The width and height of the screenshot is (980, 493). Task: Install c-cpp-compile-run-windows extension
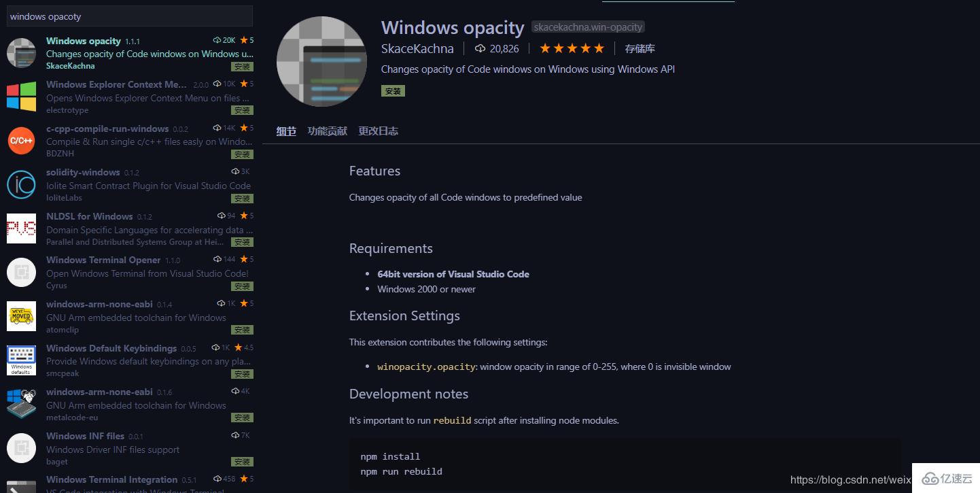tap(242, 154)
